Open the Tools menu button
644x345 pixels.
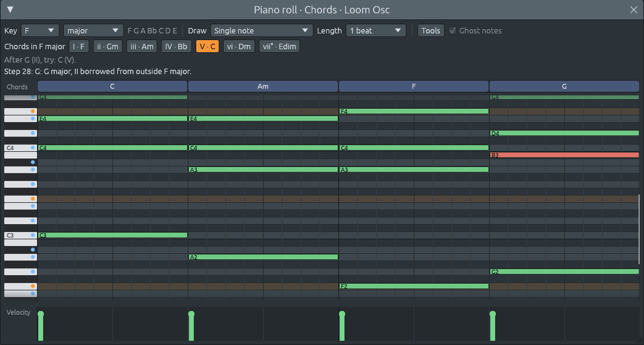(x=431, y=30)
